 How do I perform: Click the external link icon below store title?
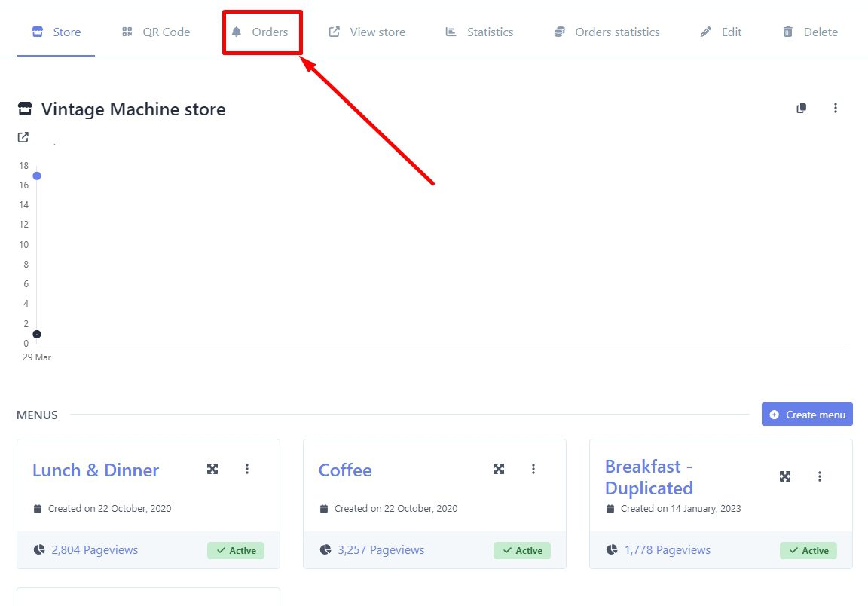(x=23, y=137)
